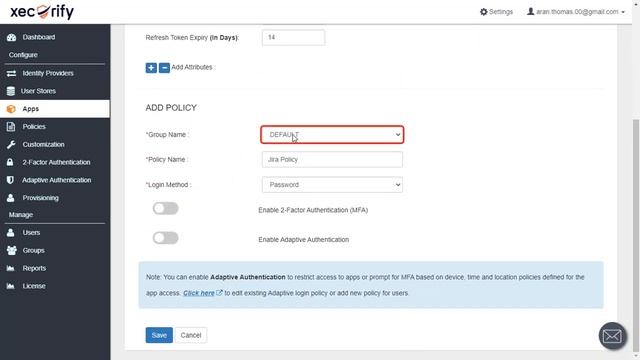The width and height of the screenshot is (640, 360).
Task: Click the Save button
Action: pos(159,335)
